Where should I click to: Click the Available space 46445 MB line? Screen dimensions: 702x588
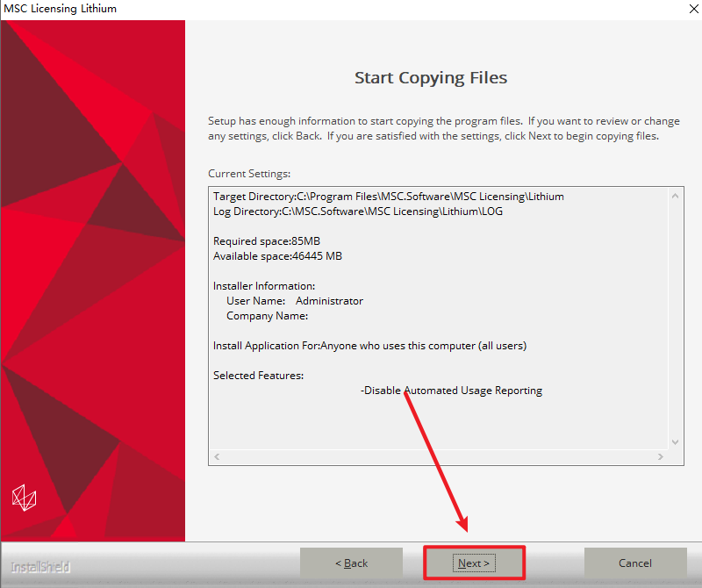pos(277,256)
